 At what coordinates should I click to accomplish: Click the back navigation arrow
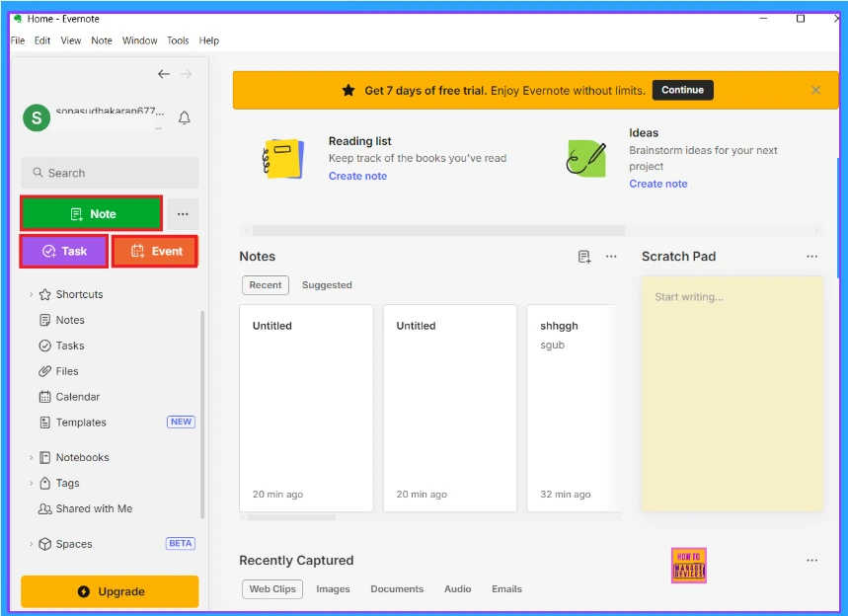click(163, 74)
